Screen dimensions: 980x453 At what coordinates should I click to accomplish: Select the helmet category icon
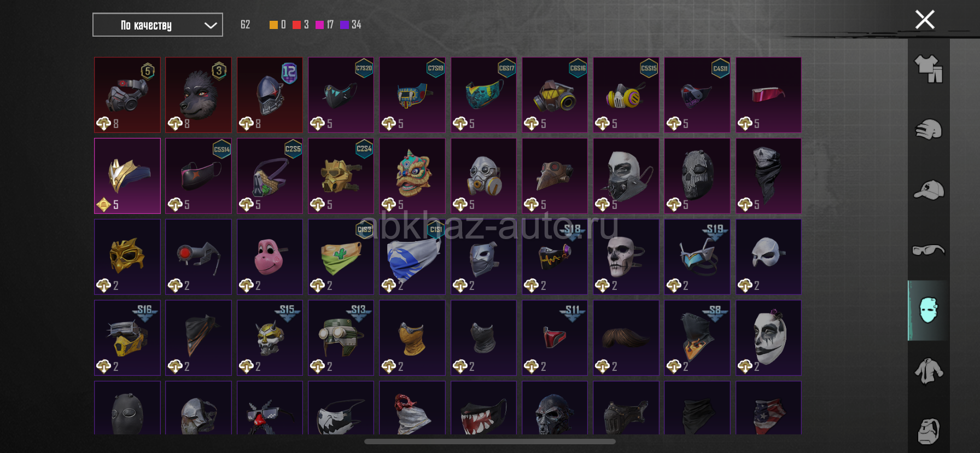coord(929,130)
